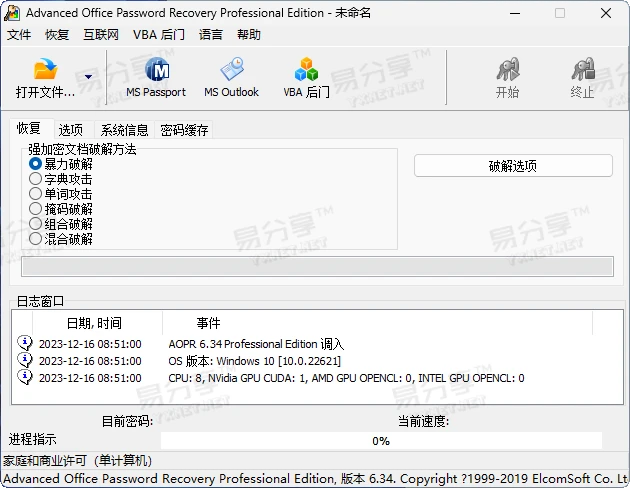This screenshot has width=630, height=488.
Task: Expand the Open File dropdown arrow
Action: [88, 76]
